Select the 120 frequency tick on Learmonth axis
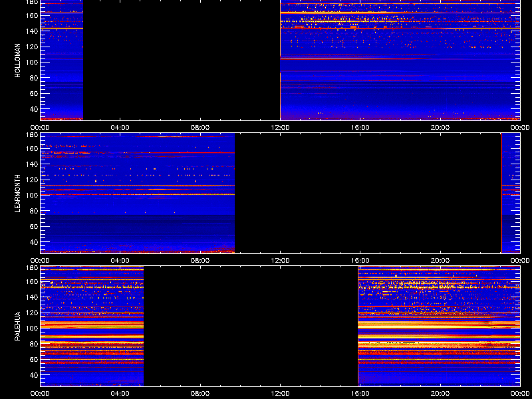The height and width of the screenshot is (399, 532). tap(33, 180)
